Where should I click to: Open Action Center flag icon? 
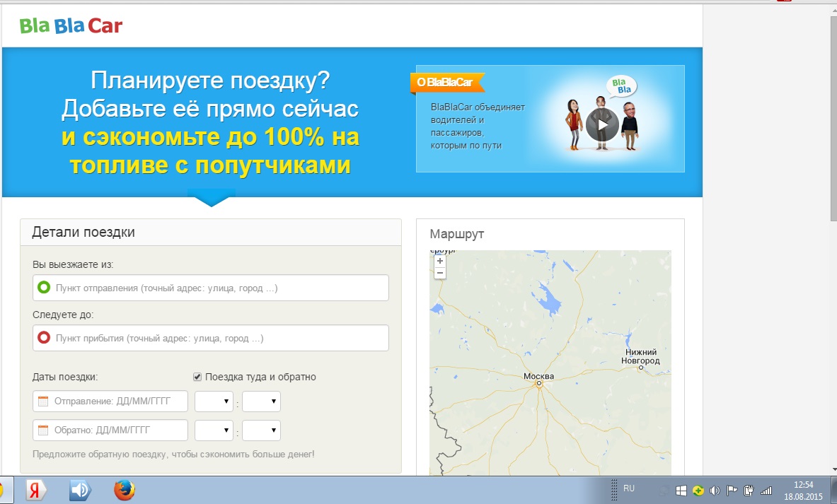click(732, 491)
